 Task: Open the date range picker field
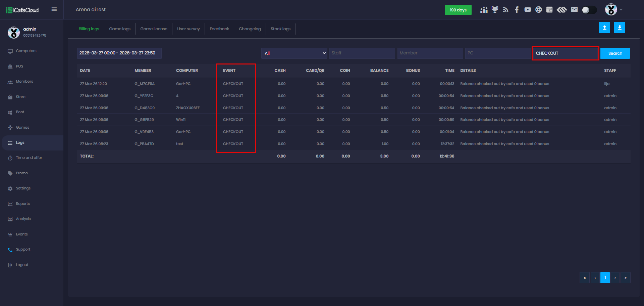pos(119,53)
